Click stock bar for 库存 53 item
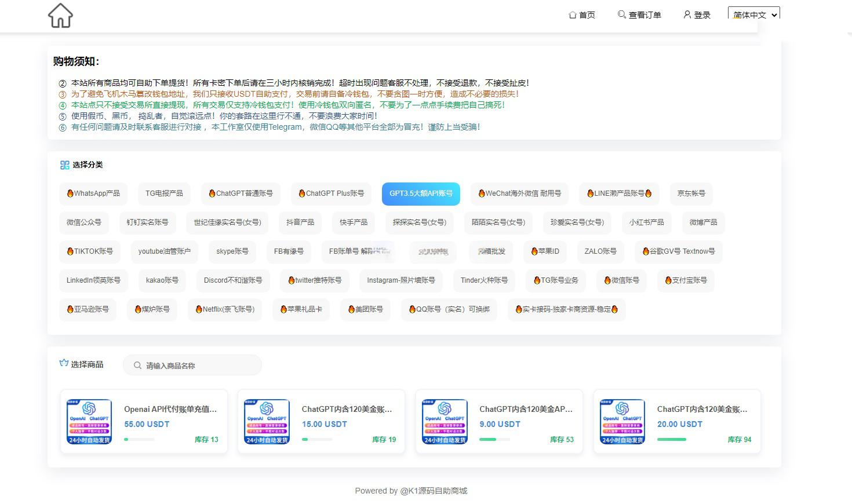 494,440
